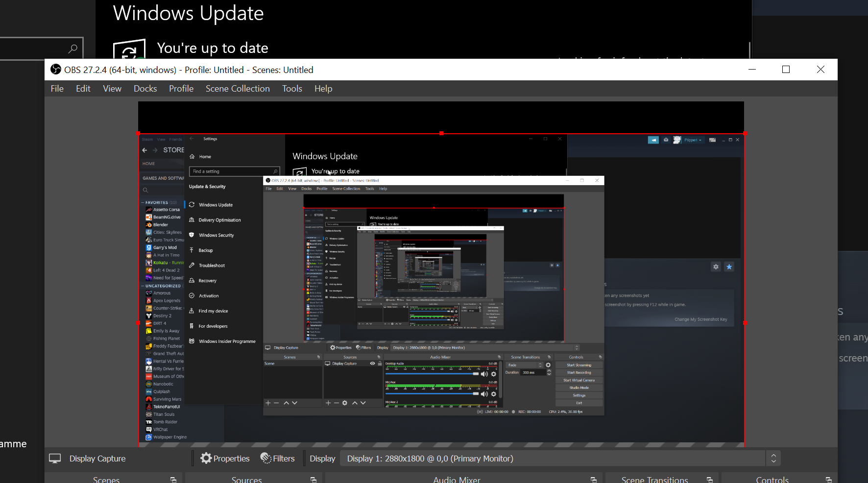This screenshot has height=483, width=868.
Task: Click transition properties gear beside Fade in preview
Action: click(x=548, y=365)
